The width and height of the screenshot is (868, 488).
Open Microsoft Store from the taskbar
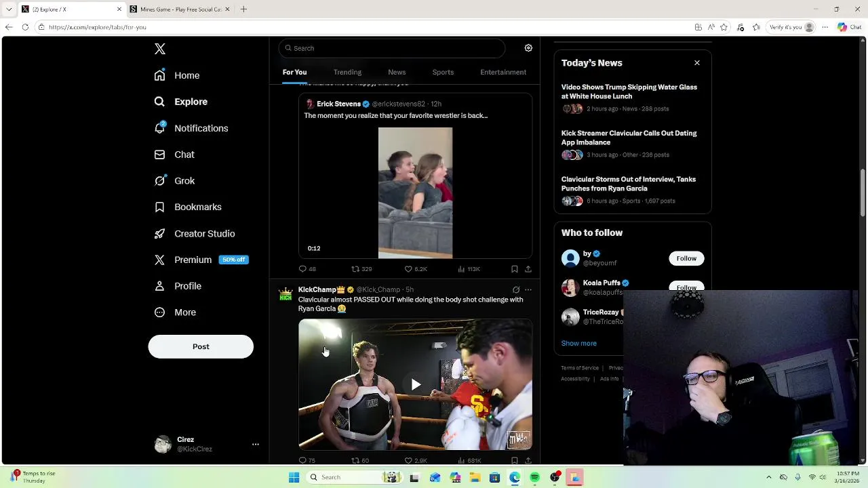coord(495,477)
